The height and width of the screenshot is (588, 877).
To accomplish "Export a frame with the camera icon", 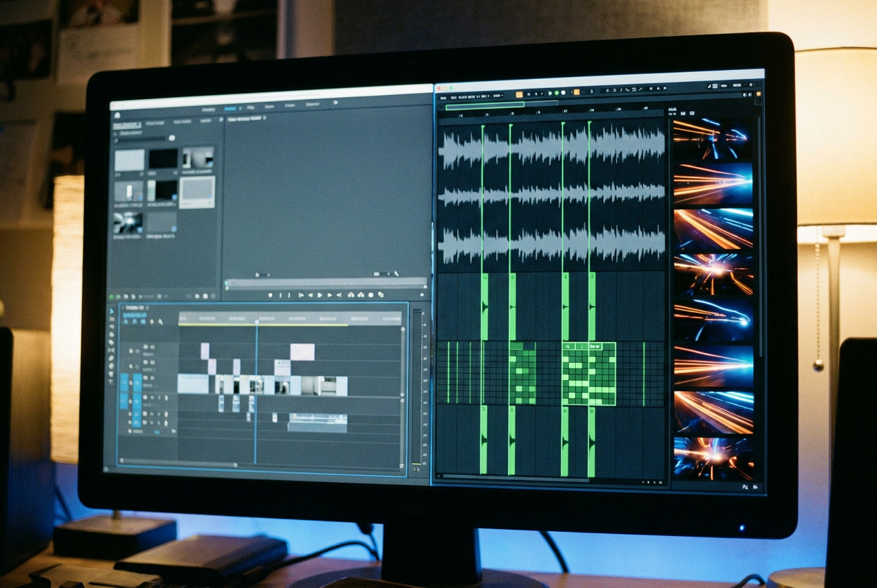I will pos(371,295).
